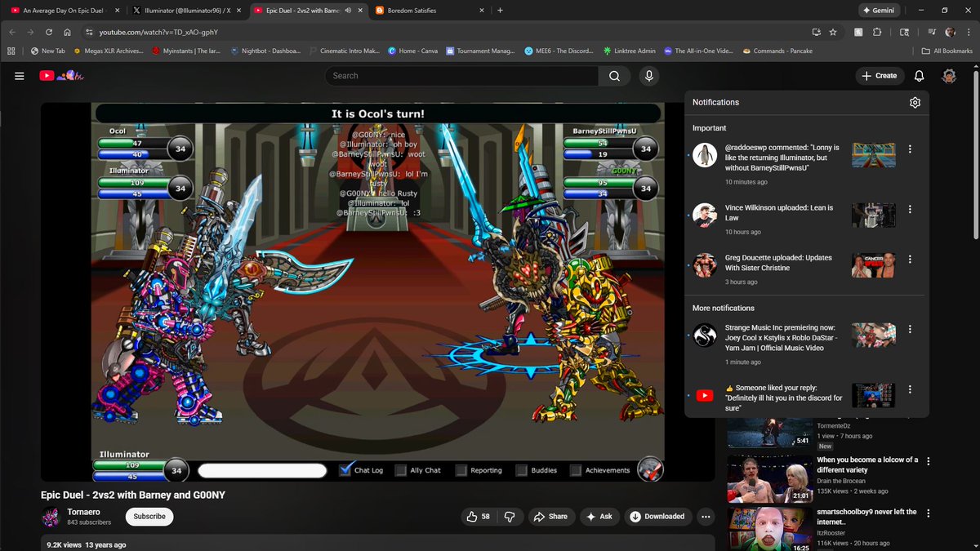The height and width of the screenshot is (551, 980).
Task: Open a new browser tab with plus icon
Action: (500, 11)
